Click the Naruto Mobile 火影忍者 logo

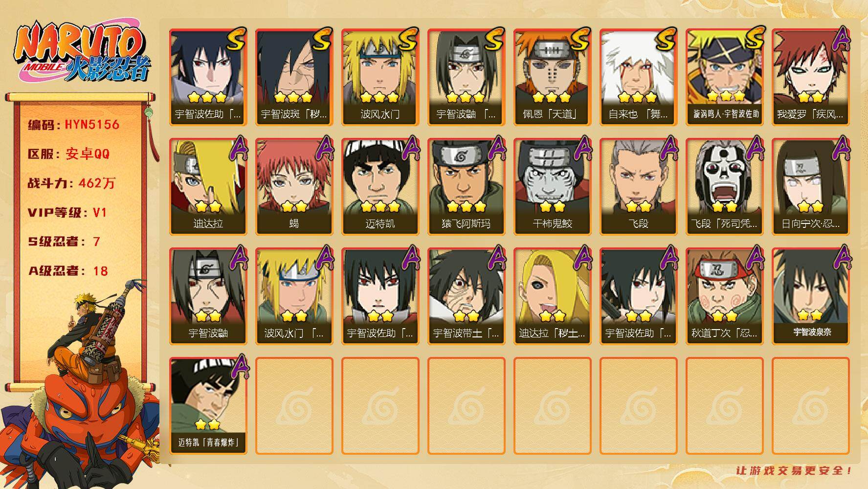click(x=82, y=52)
